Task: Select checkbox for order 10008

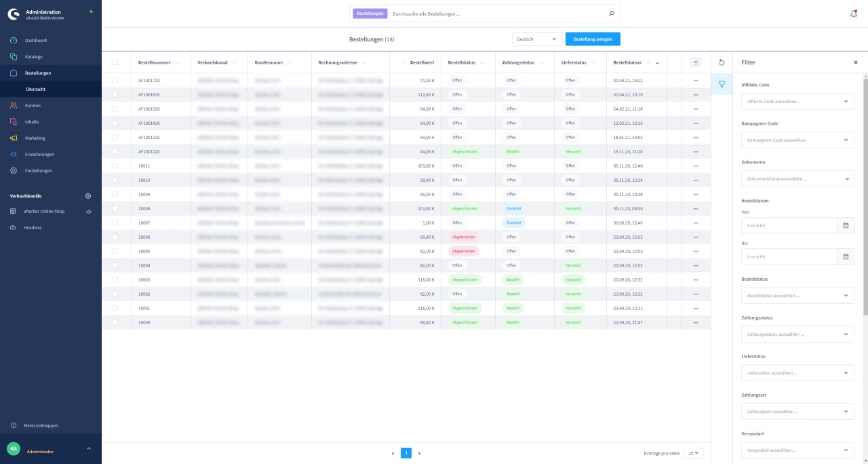Action: point(115,208)
